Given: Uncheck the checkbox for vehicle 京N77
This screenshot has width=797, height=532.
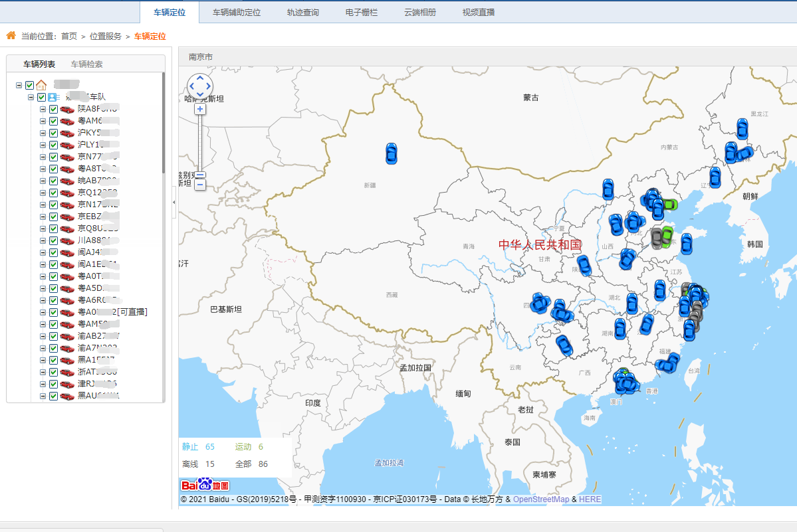Looking at the screenshot, I should tap(54, 157).
